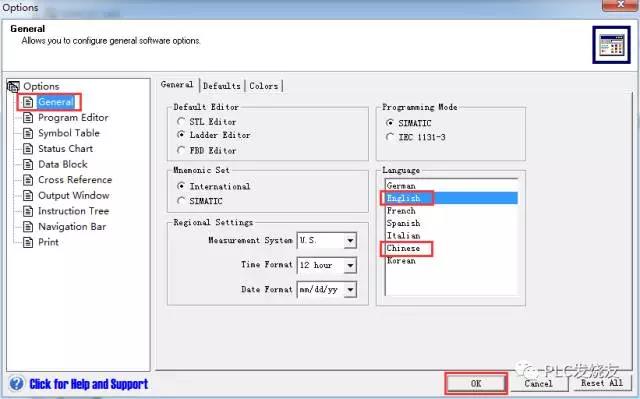Open the Navigation Bar options page
640x399 pixels.
pyautogui.click(x=72, y=226)
